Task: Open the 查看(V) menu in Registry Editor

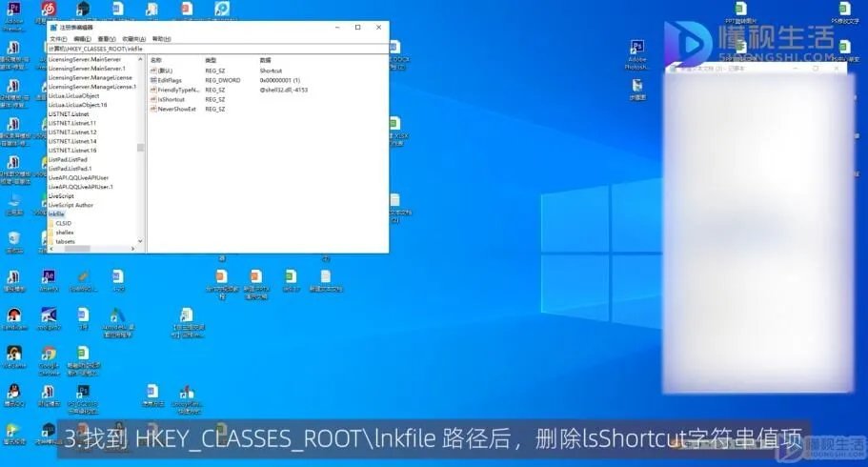Action: point(107,39)
